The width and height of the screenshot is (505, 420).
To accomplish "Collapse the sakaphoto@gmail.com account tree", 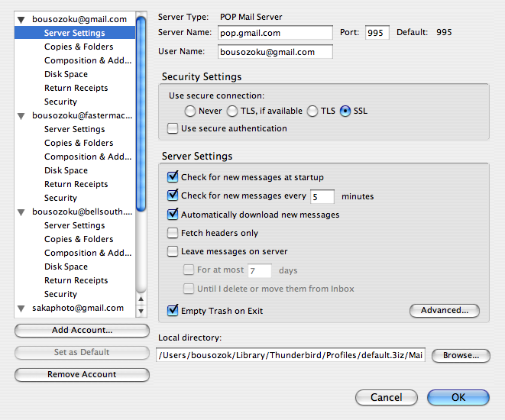I will [21, 309].
